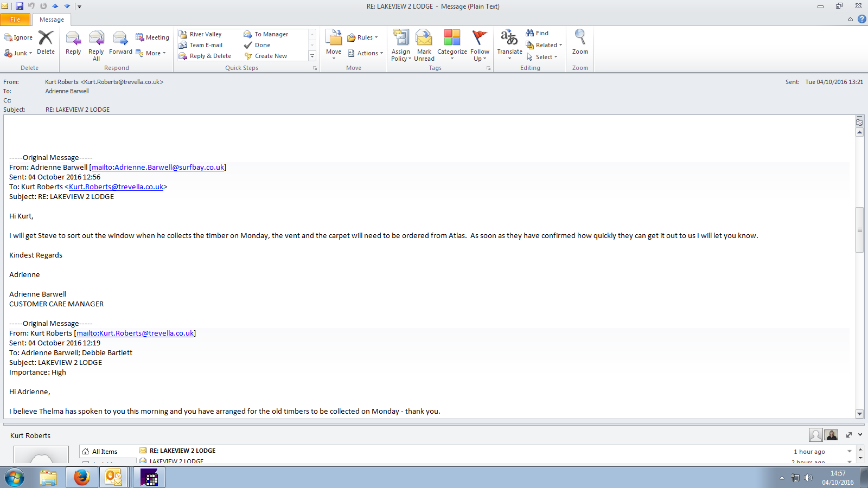Image resolution: width=868 pixels, height=488 pixels.
Task: Reply with a Meeting request
Action: [x=152, y=37]
